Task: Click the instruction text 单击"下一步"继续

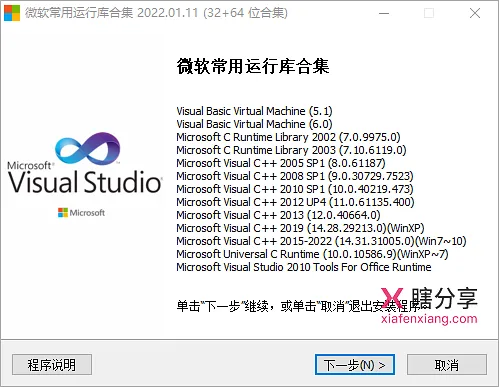Action: pyautogui.click(x=222, y=306)
